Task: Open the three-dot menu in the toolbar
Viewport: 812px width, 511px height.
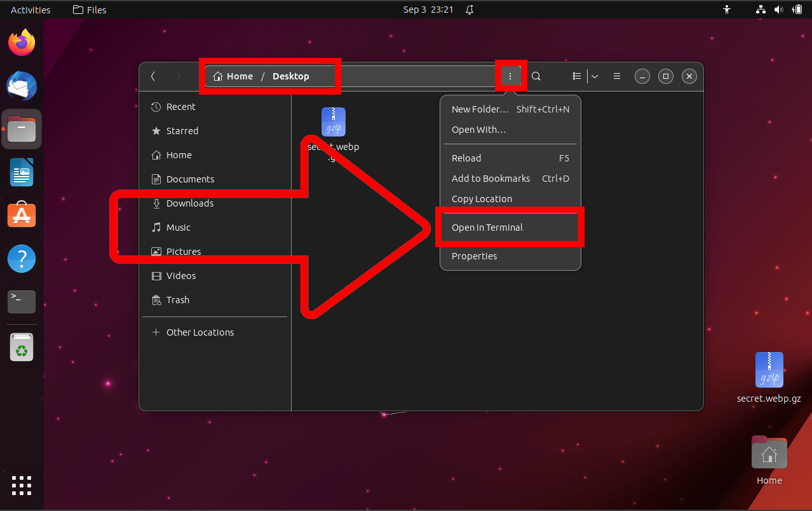Action: coord(510,76)
